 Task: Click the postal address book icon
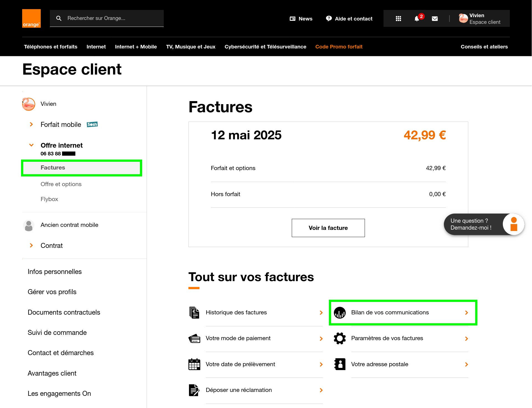pos(340,364)
